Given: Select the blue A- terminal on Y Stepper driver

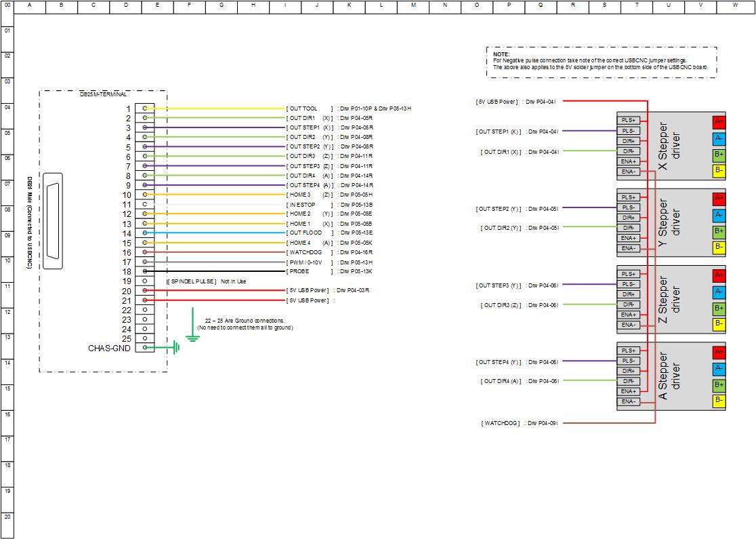Looking at the screenshot, I should pyautogui.click(x=719, y=215).
